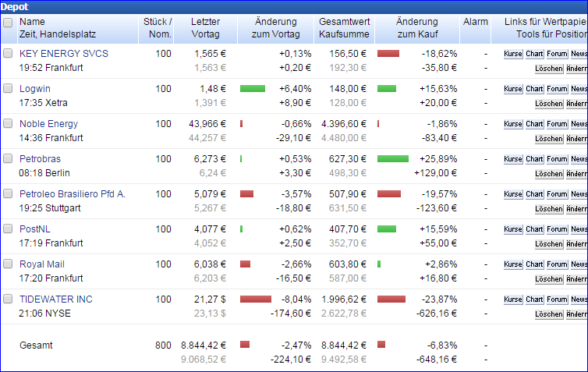The height and width of the screenshot is (372, 588).
Task: Check the TIDEWATER INC row checkbox
Action: click(8, 299)
